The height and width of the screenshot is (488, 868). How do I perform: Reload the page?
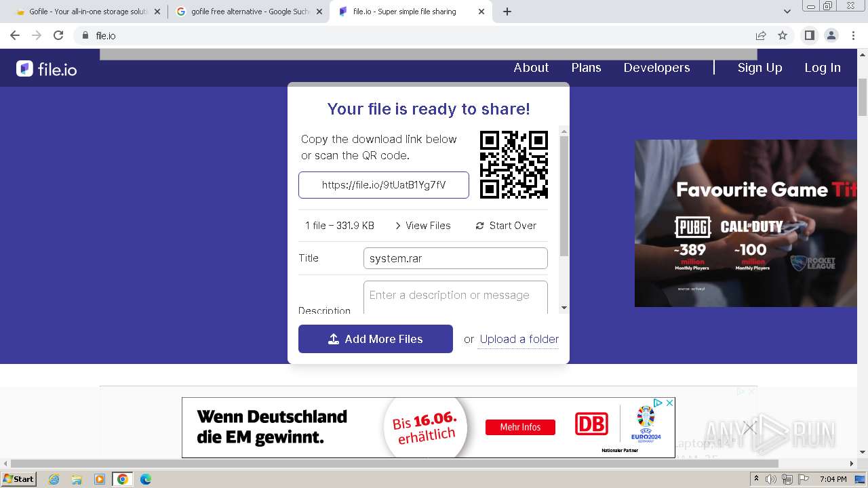[58, 35]
